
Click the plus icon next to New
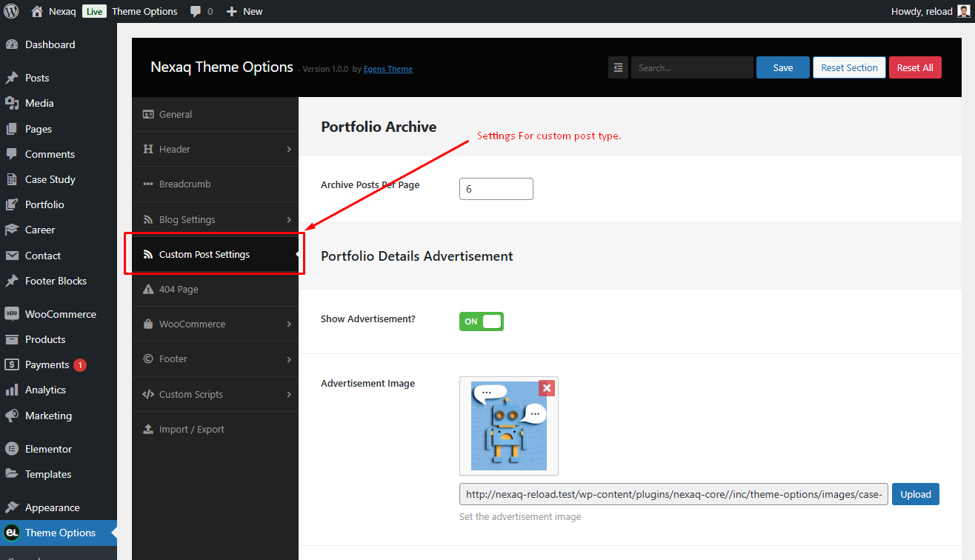click(232, 12)
